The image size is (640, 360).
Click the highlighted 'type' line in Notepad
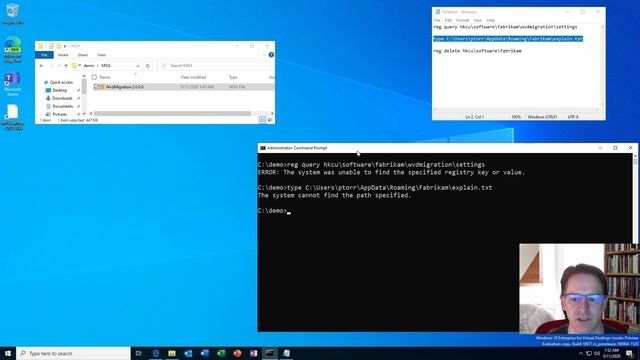click(x=508, y=39)
